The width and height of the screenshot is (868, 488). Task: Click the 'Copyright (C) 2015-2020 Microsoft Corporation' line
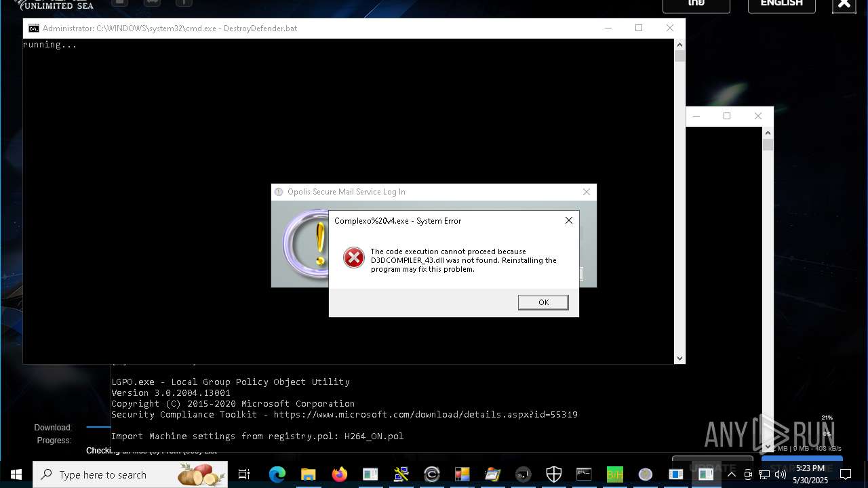[233, 403]
